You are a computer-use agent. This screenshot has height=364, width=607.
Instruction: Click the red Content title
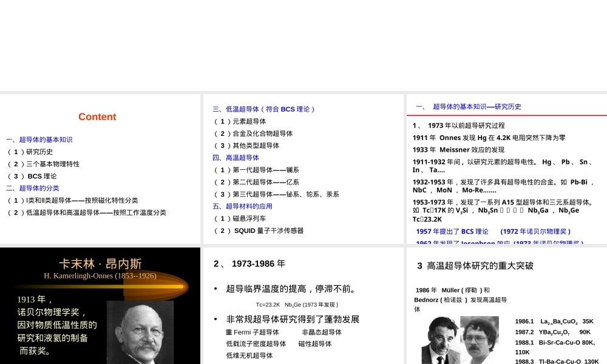tap(97, 117)
